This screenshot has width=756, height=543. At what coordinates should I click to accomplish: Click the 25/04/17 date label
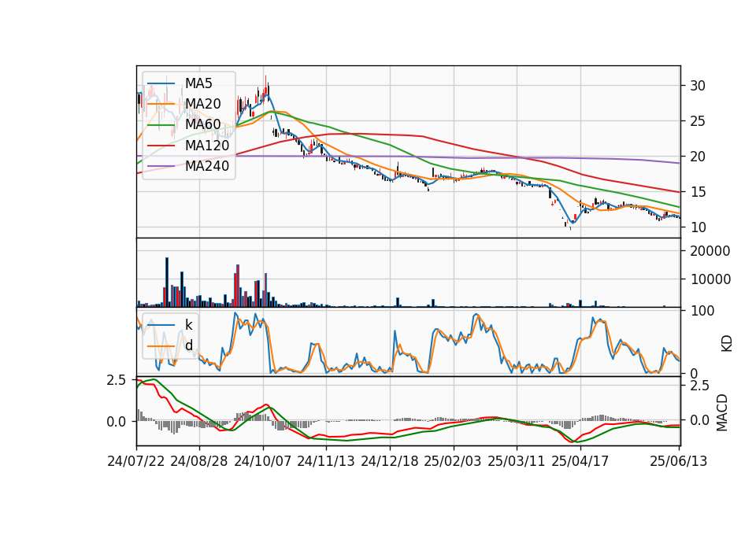pyautogui.click(x=580, y=461)
